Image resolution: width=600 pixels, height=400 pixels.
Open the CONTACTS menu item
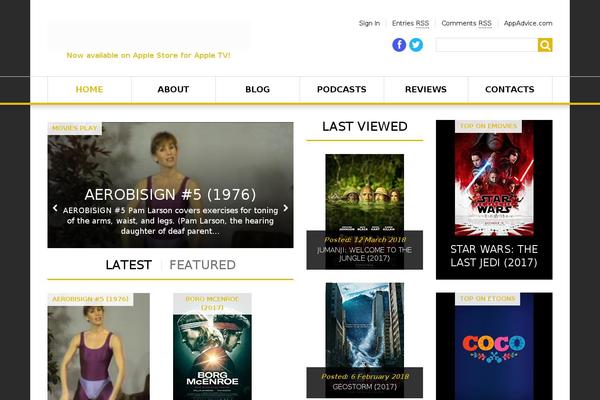[510, 90]
